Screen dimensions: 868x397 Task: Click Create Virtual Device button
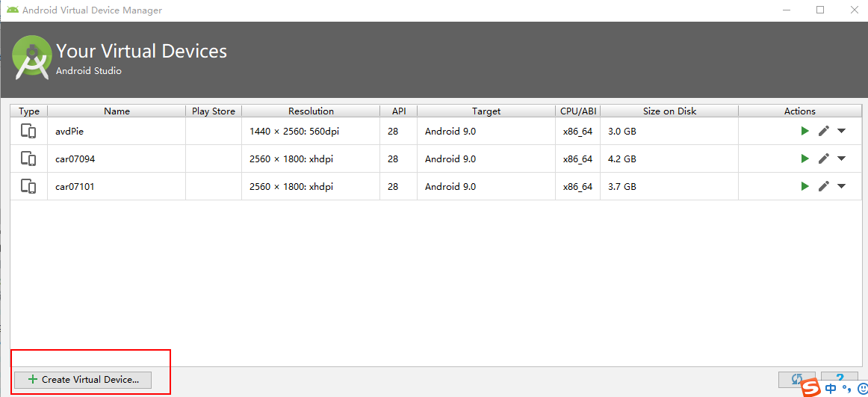pos(83,380)
